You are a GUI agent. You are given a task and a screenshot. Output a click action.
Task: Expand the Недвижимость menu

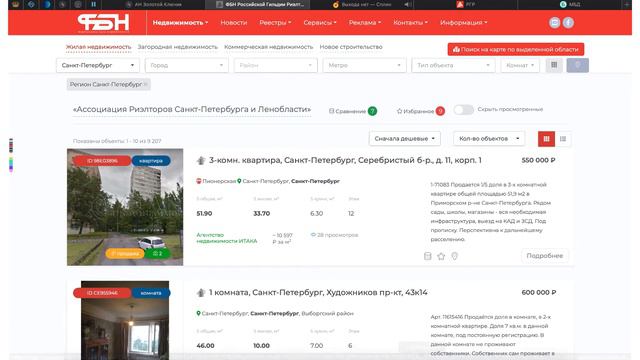click(180, 23)
